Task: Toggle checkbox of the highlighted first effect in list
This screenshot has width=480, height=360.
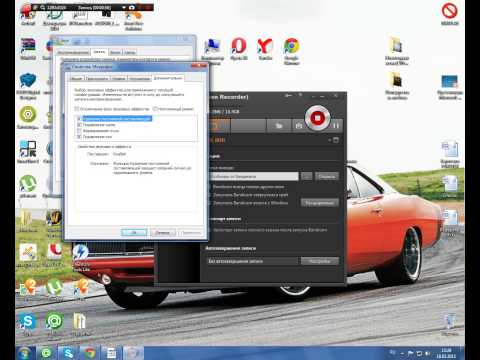Action: (79, 119)
